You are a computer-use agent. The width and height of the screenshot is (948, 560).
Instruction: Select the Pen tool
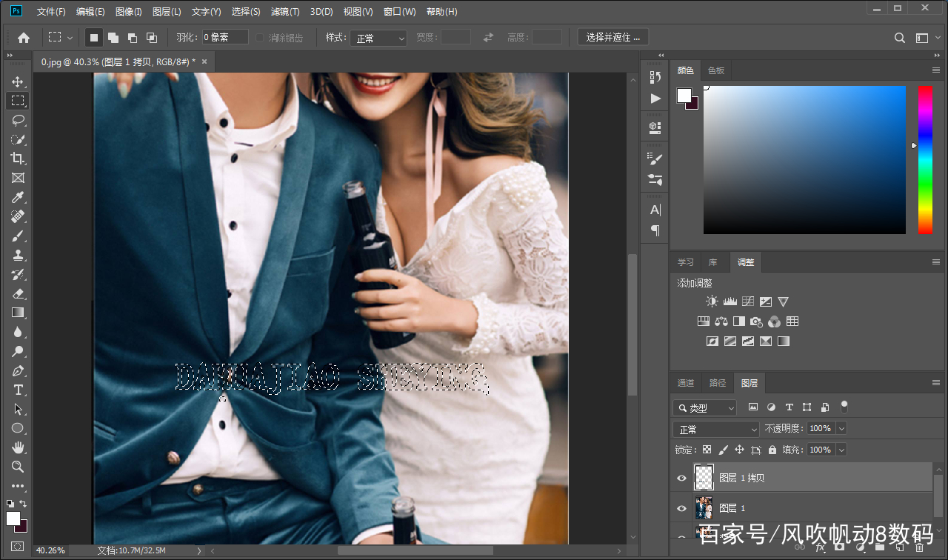(x=18, y=370)
